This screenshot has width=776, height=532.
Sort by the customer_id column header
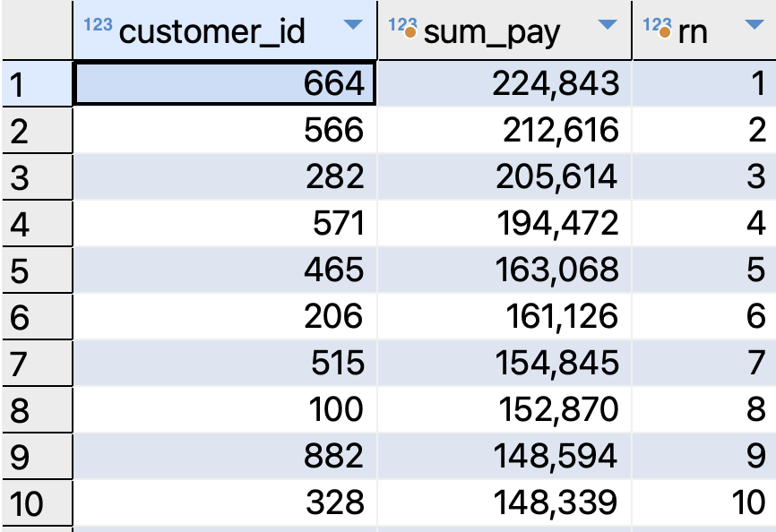point(225,30)
